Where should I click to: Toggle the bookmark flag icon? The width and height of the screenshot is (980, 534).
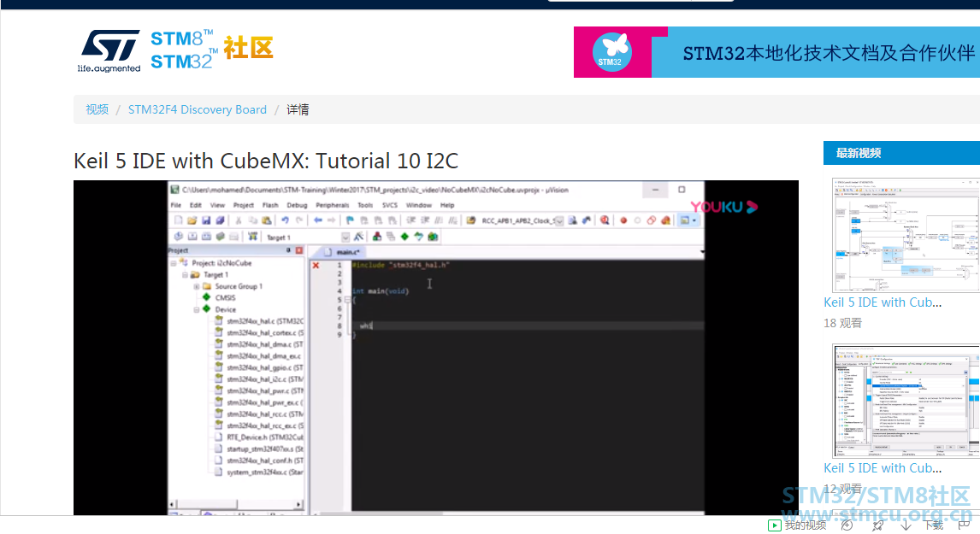[350, 220]
